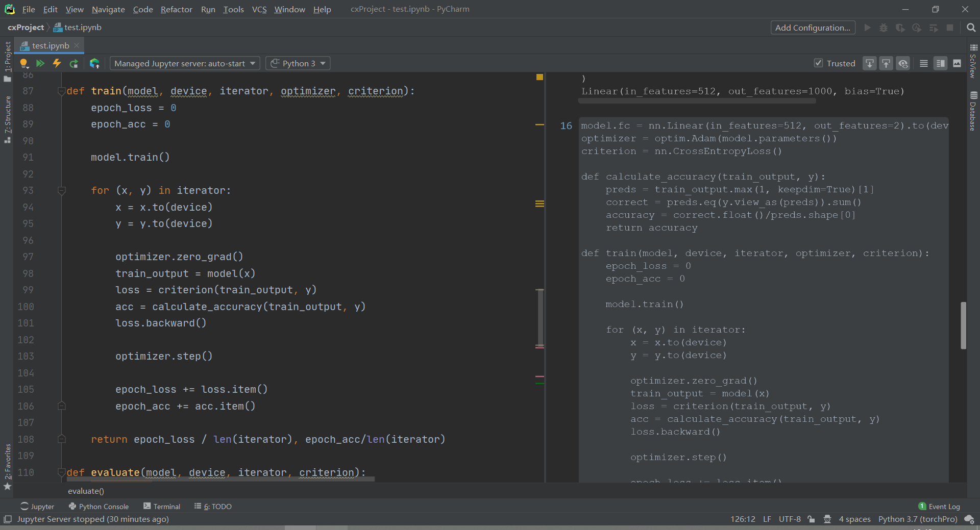Toggle the split editor and preview view

(x=940, y=63)
